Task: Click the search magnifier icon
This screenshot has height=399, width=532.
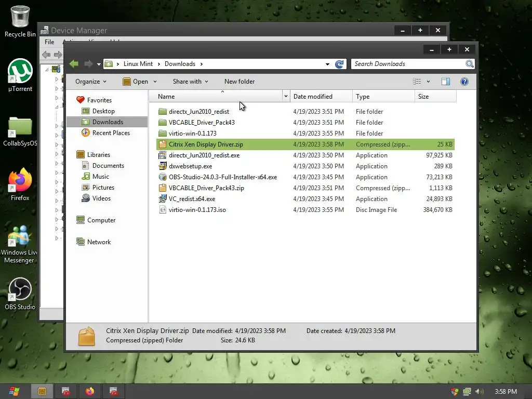Action: click(x=469, y=64)
